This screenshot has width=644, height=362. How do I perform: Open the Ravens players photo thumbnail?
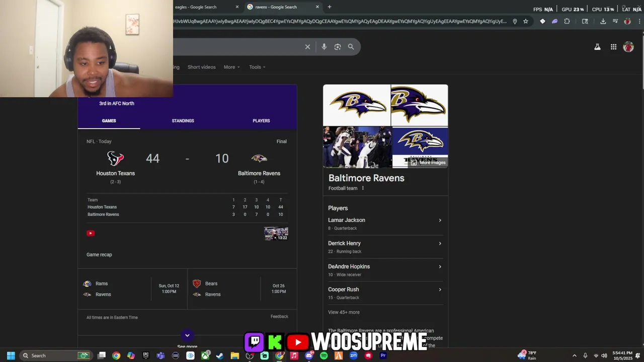(x=357, y=147)
